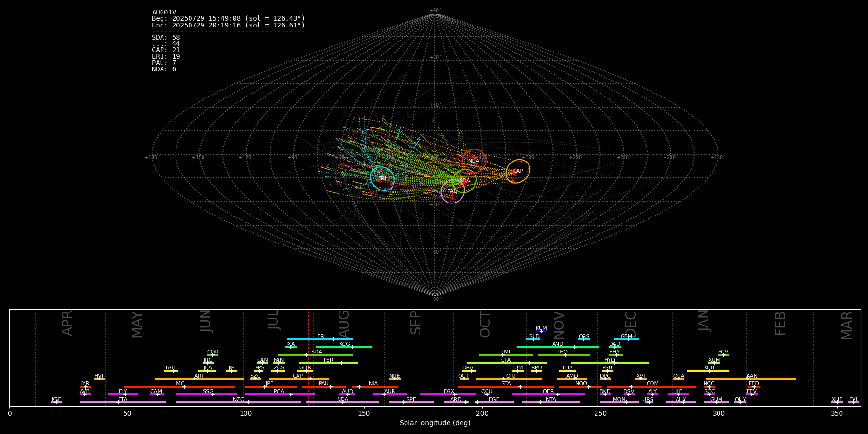Image resolution: width=868 pixels, height=434 pixels.
Task: Click the cyan ERI bar in the timeline
Action: [320, 339]
